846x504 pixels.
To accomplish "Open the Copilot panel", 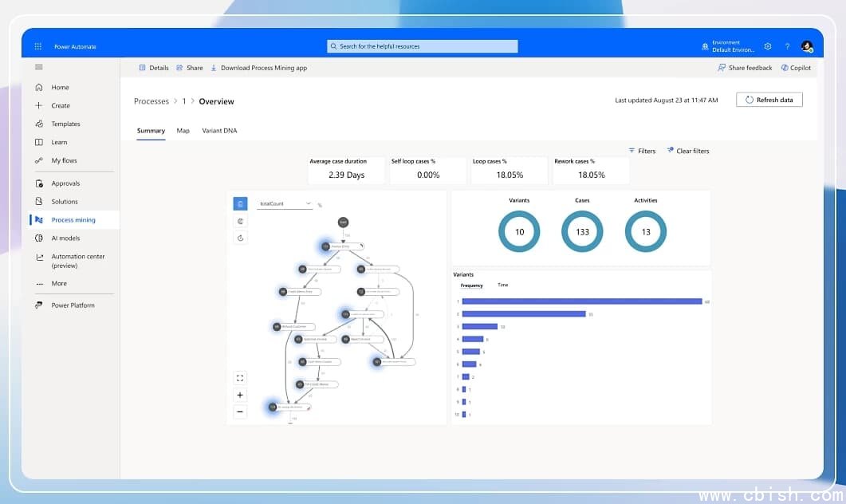I will (796, 68).
